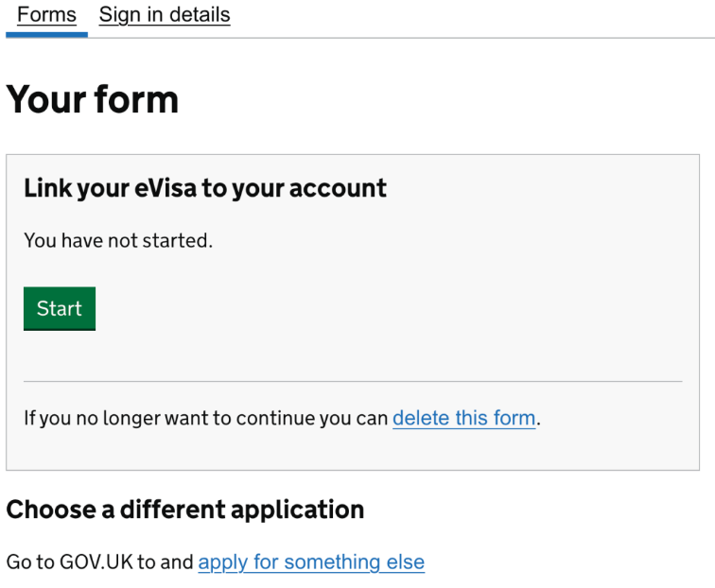Screen dimensions: 715x588
Task: Click the "You have not started." status text
Action: pyautogui.click(x=118, y=241)
